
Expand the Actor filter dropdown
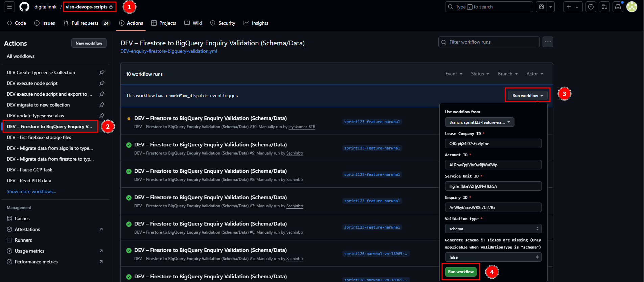(x=535, y=74)
